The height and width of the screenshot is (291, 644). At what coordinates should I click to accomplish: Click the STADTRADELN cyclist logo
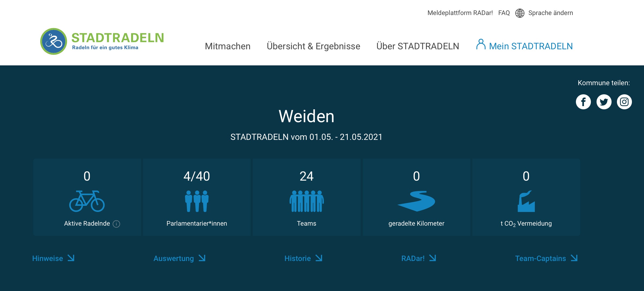pos(54,42)
